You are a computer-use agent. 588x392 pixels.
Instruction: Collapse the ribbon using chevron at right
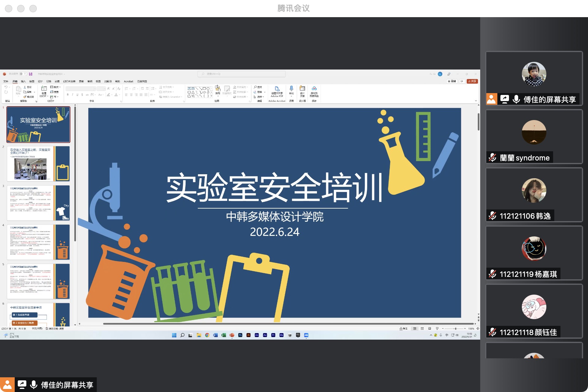tap(476, 101)
